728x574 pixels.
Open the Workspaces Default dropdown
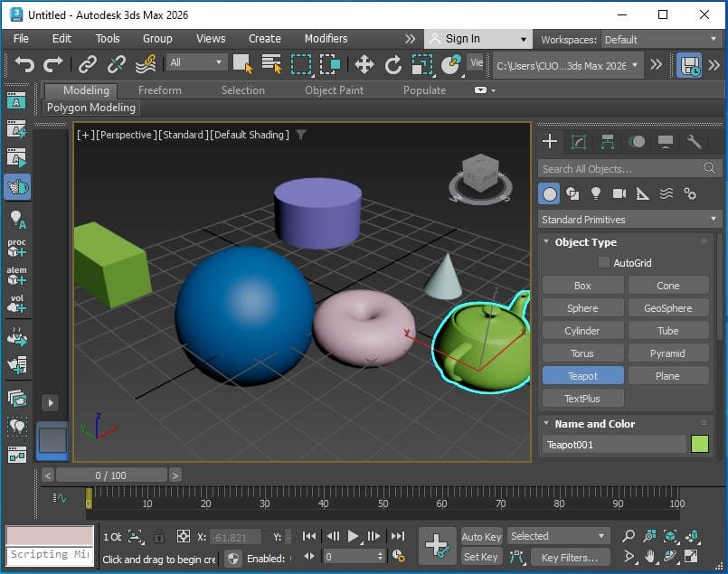661,40
